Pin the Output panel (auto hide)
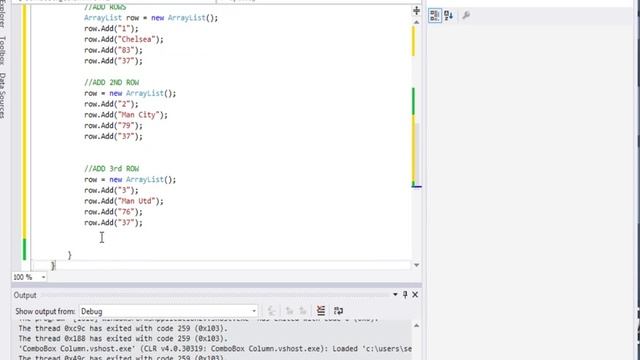Image resolution: width=640 pixels, height=360 pixels. tap(405, 294)
